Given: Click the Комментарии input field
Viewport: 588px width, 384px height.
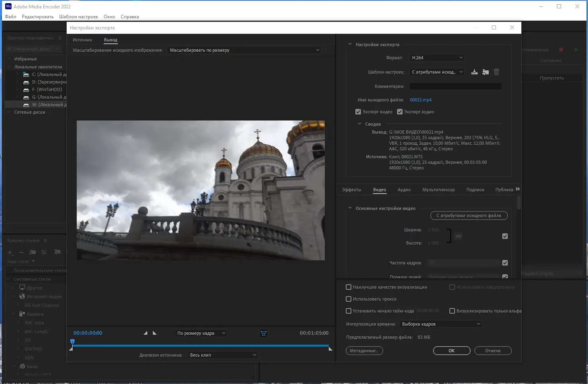Looking at the screenshot, I should [455, 86].
